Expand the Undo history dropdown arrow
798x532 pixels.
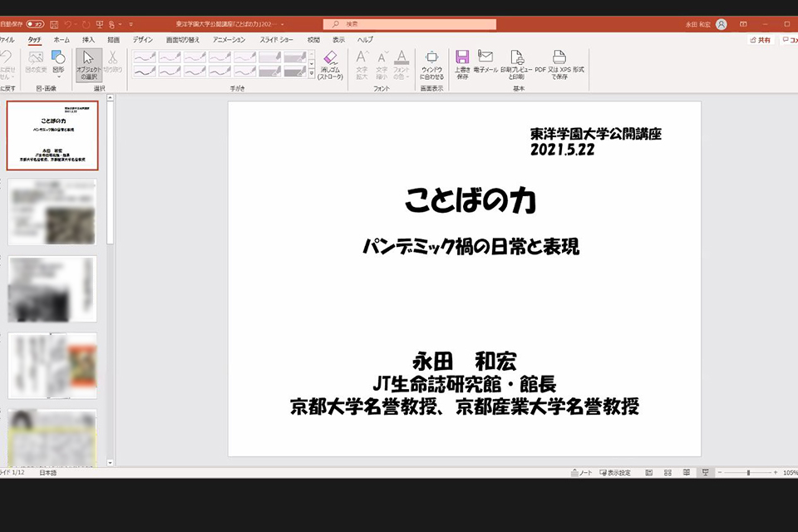point(76,24)
